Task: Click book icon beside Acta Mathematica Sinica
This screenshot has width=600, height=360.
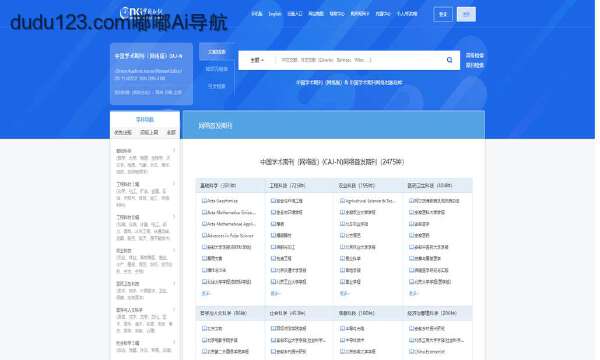Action: click(204, 212)
